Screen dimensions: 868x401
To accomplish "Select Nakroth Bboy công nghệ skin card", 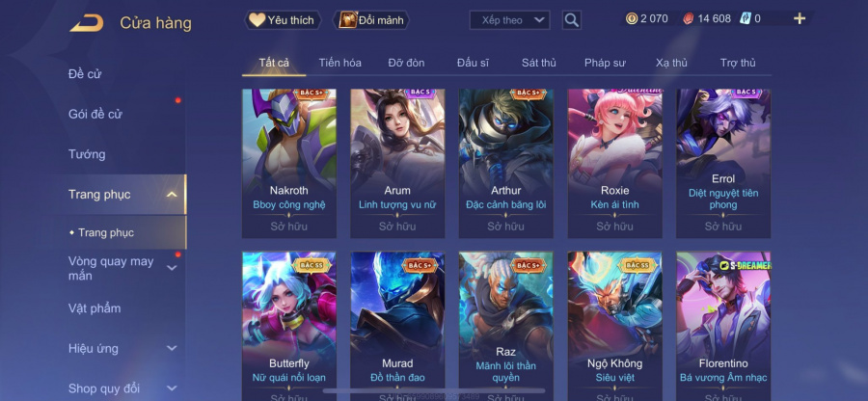I will pyautogui.click(x=289, y=164).
